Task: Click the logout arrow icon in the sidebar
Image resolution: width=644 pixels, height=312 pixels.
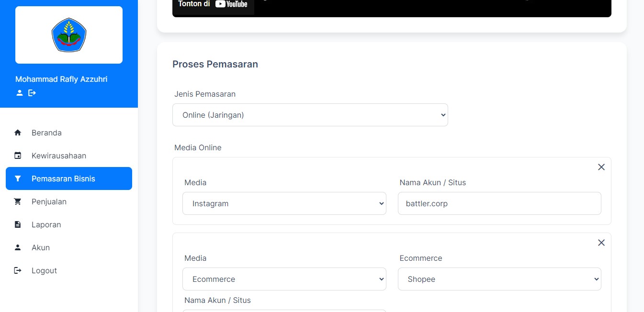Action: 18,270
